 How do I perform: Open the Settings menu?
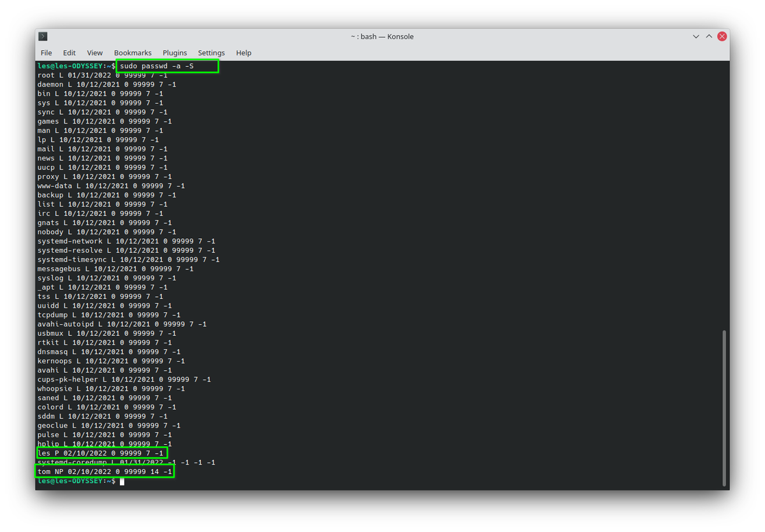(211, 53)
